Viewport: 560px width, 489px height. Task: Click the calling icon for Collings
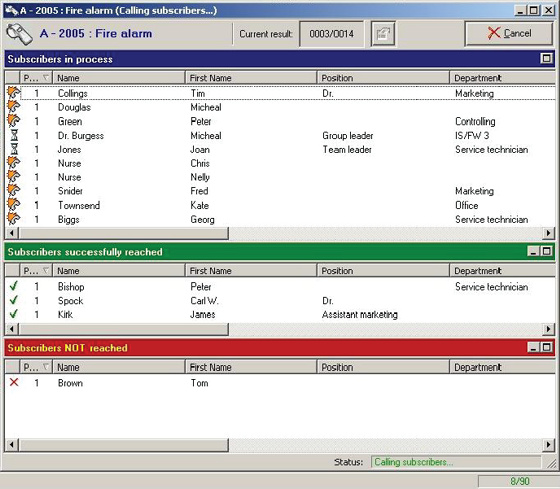[x=14, y=93]
